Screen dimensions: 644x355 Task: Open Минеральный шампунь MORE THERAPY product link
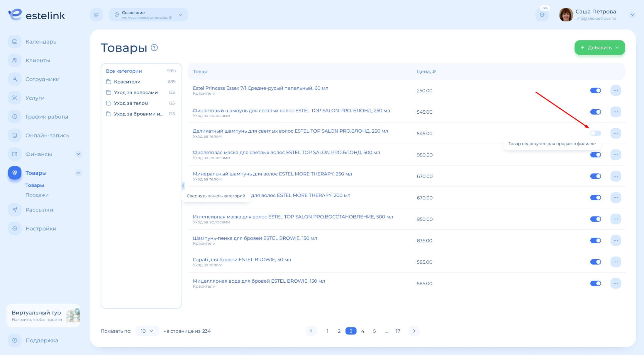coord(272,174)
